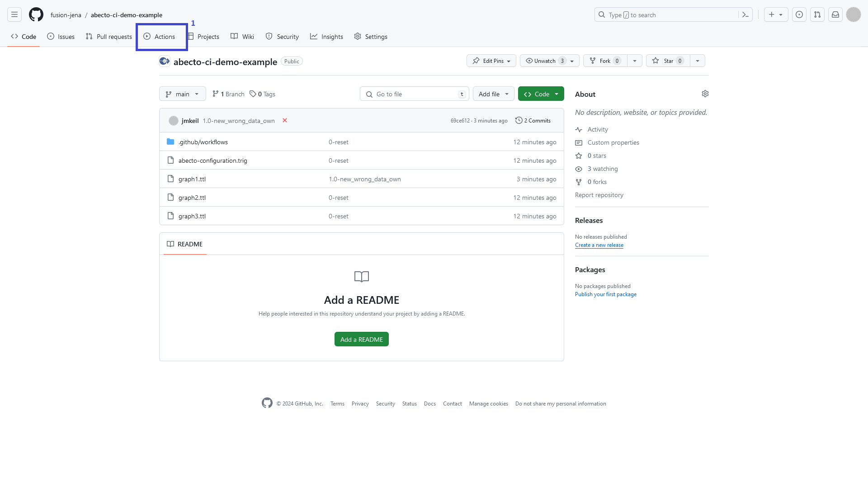The image size is (868, 486).
Task: Click Report repository link
Action: tap(599, 195)
